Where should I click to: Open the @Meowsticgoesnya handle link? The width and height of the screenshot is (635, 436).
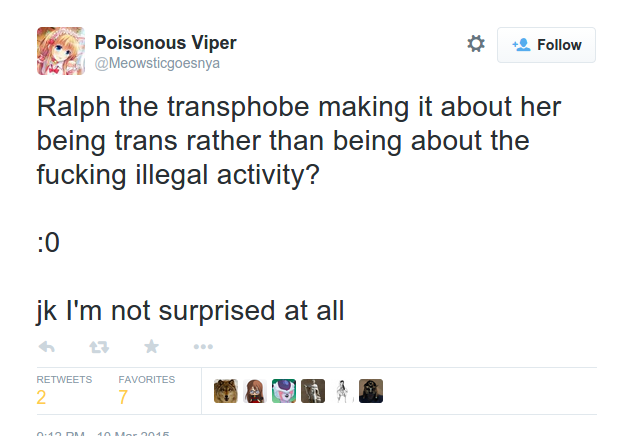157,63
